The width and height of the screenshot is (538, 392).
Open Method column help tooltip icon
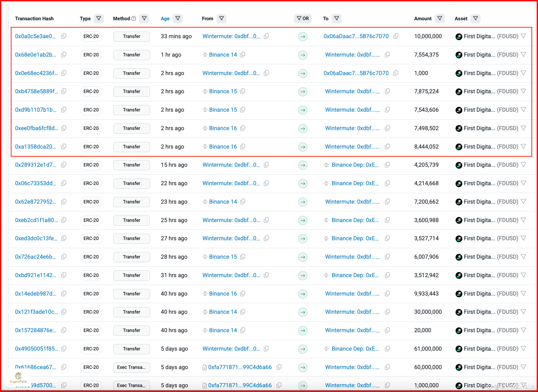pyautogui.click(x=134, y=19)
